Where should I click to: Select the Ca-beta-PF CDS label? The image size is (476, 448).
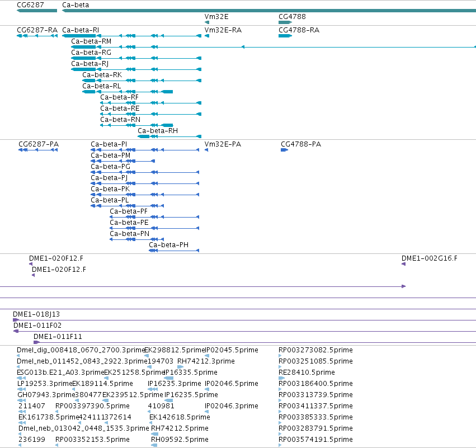129,211
